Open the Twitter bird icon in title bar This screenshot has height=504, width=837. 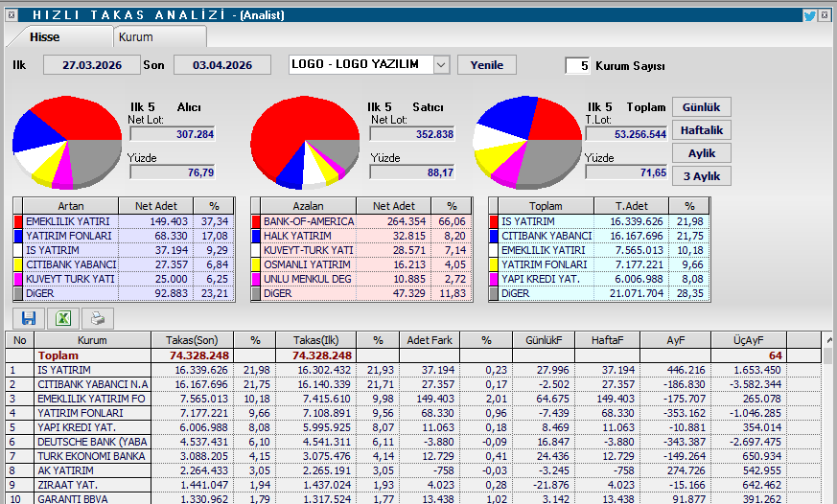809,15
